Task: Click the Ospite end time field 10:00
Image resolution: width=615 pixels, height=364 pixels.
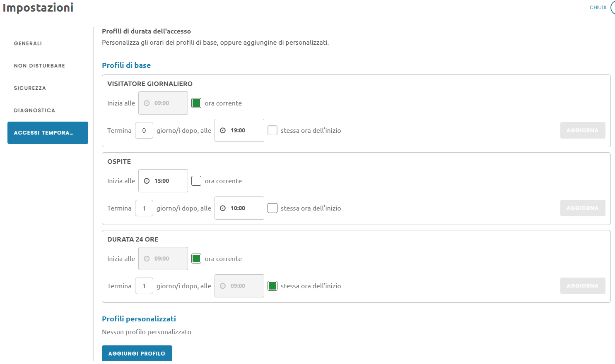Action: [239, 208]
